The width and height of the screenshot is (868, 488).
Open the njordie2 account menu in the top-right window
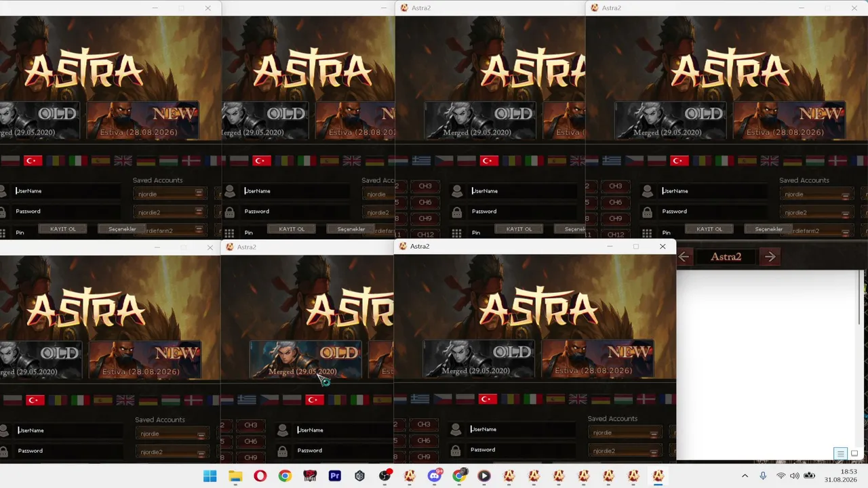(846, 213)
